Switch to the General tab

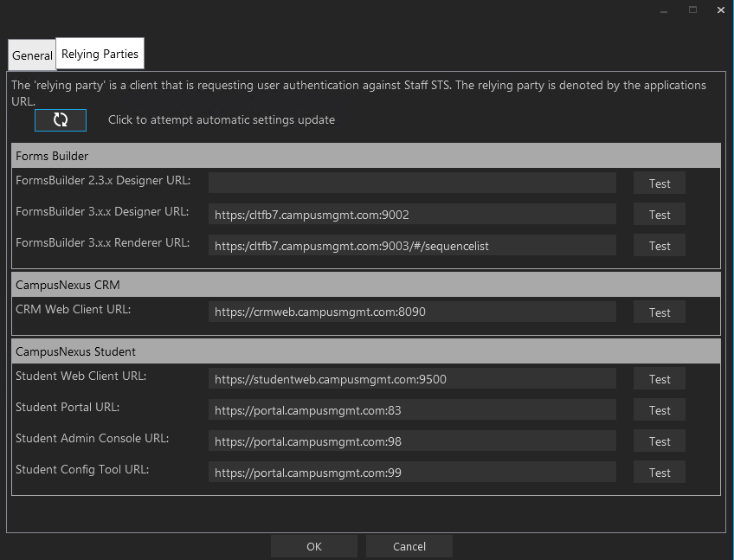click(x=31, y=55)
